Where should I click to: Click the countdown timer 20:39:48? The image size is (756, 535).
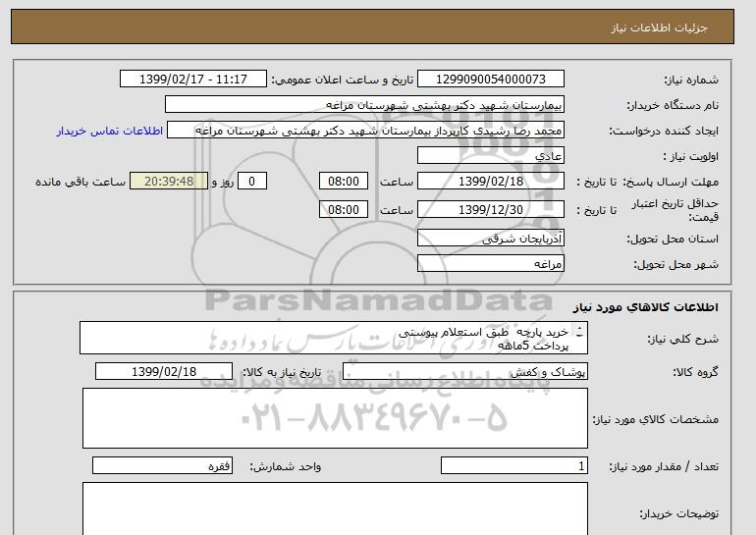click(x=176, y=182)
